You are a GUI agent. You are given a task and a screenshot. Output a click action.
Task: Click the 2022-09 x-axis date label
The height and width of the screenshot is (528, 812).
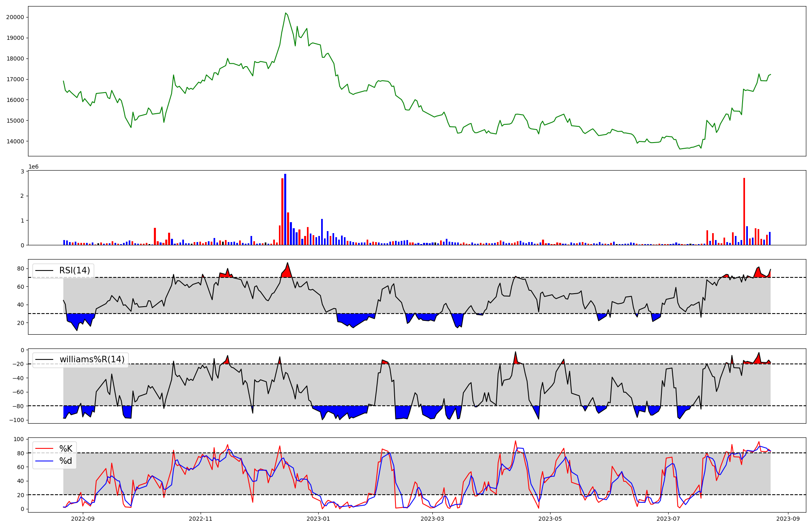click(83, 519)
